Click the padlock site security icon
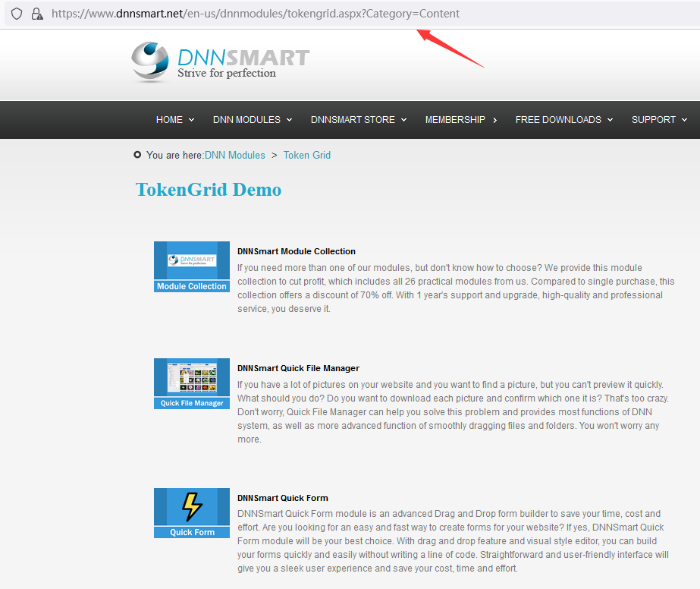 [37, 14]
